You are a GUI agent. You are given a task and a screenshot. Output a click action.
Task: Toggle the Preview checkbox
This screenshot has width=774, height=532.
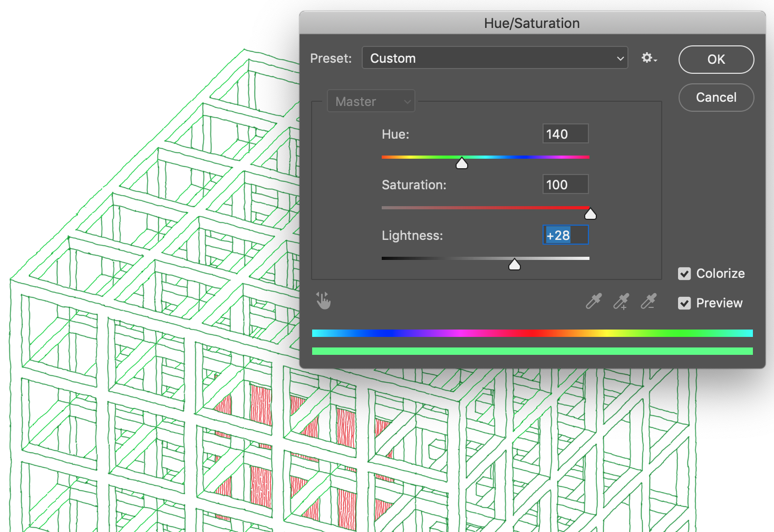click(684, 303)
